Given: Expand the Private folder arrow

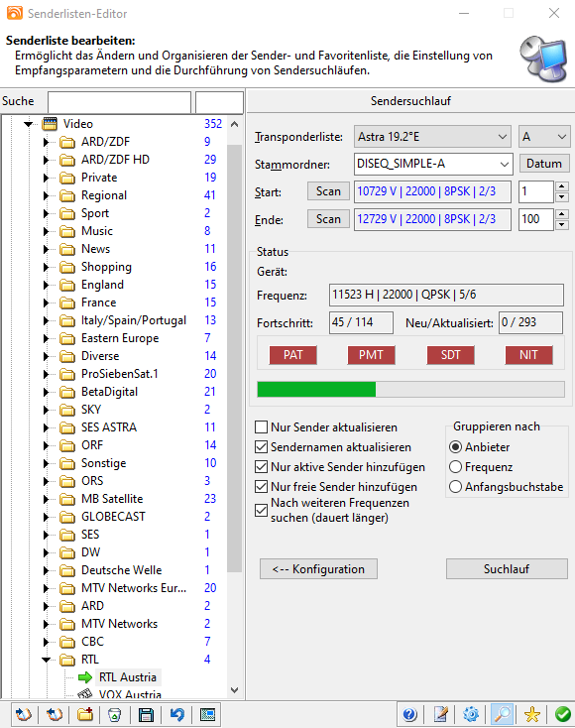Looking at the screenshot, I should pyautogui.click(x=46, y=178).
